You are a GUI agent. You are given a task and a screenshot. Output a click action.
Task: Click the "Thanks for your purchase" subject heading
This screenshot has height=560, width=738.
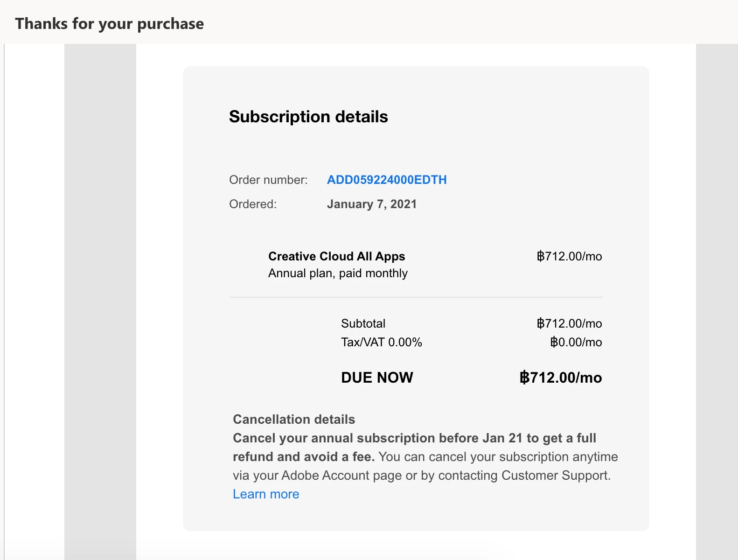[x=109, y=23]
